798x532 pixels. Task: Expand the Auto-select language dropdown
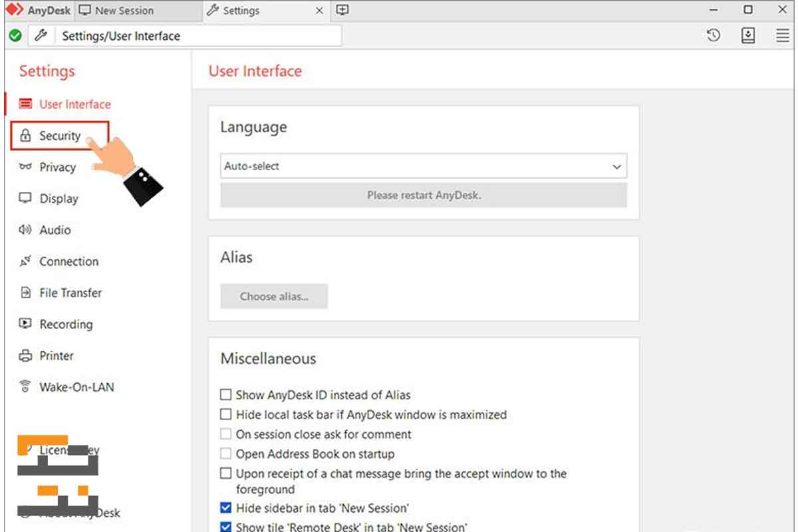pyautogui.click(x=423, y=167)
